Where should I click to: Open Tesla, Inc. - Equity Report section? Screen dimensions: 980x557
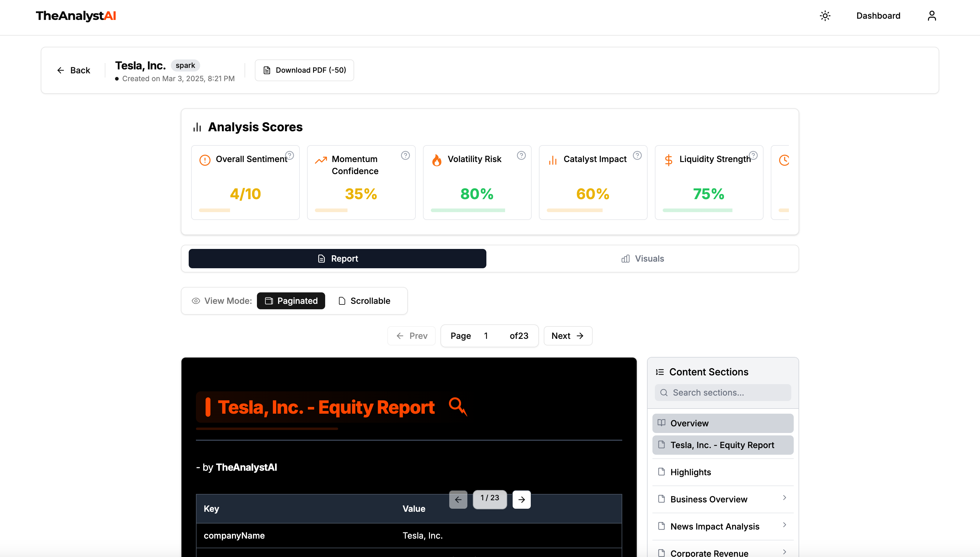(x=723, y=445)
